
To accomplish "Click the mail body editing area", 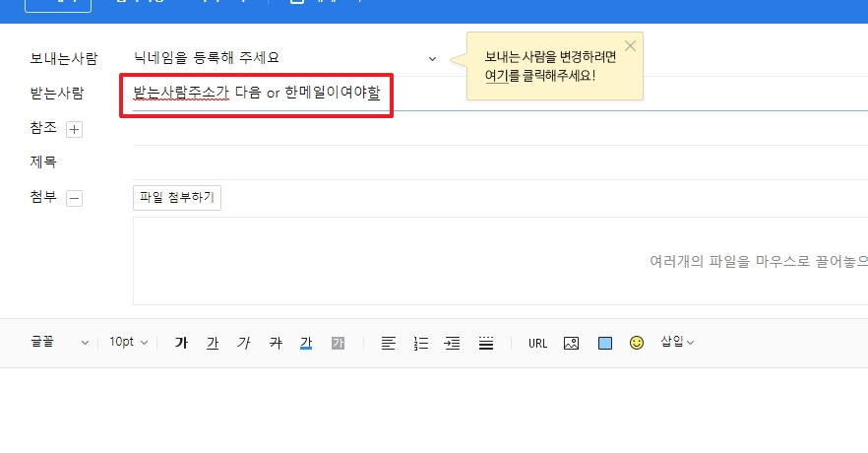I will 434,411.
